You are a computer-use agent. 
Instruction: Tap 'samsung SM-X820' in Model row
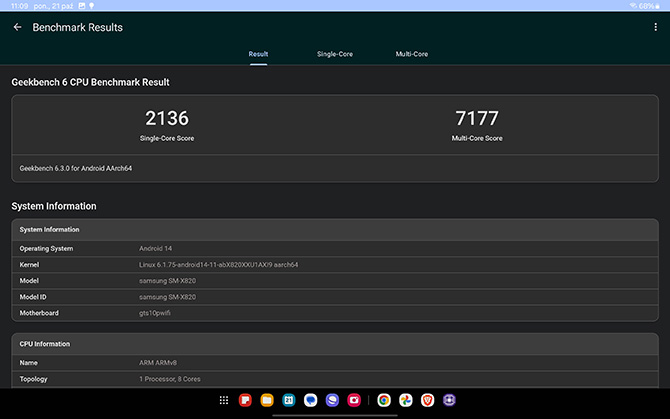pyautogui.click(x=168, y=281)
